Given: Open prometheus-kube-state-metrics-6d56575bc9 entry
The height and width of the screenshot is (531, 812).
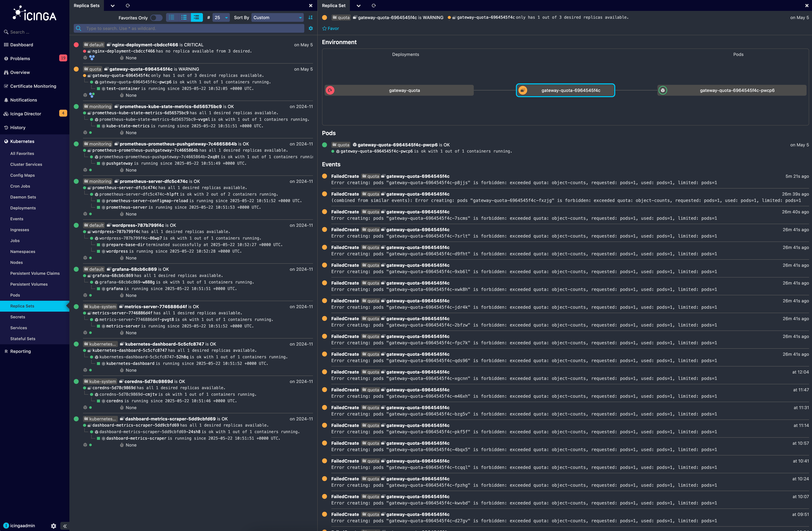Looking at the screenshot, I should tap(171, 106).
